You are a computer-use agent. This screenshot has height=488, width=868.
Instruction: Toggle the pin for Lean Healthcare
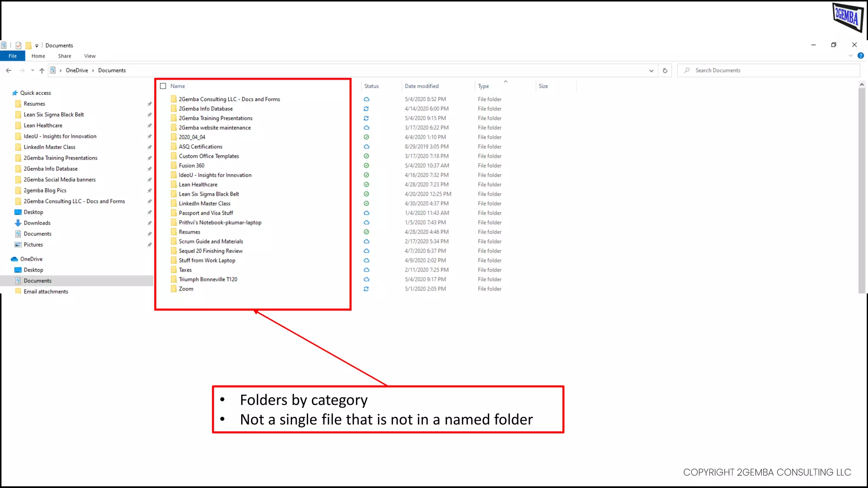click(x=149, y=125)
